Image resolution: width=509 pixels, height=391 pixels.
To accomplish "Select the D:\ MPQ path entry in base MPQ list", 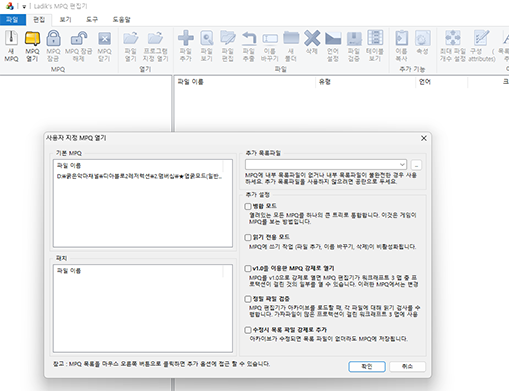I will click(139, 176).
